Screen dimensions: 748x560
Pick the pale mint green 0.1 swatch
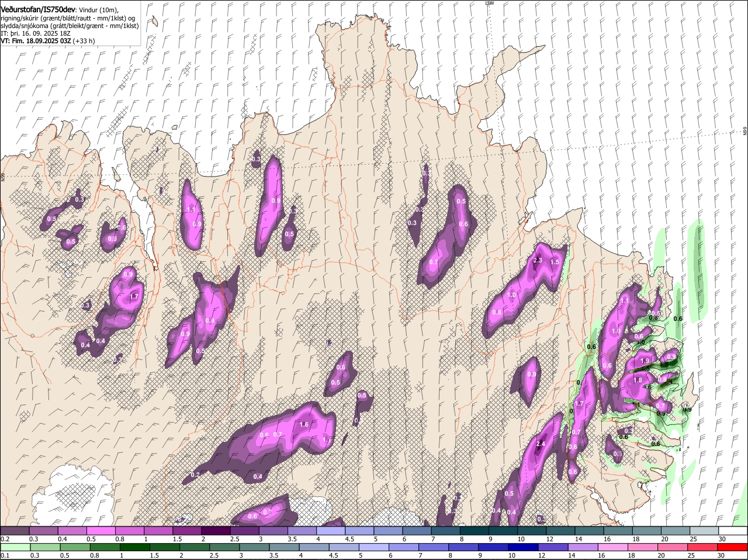tap(15, 547)
